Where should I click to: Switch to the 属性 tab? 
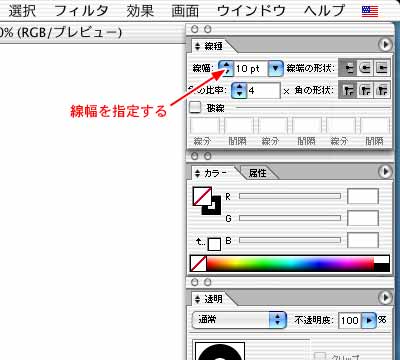pyautogui.click(x=258, y=173)
